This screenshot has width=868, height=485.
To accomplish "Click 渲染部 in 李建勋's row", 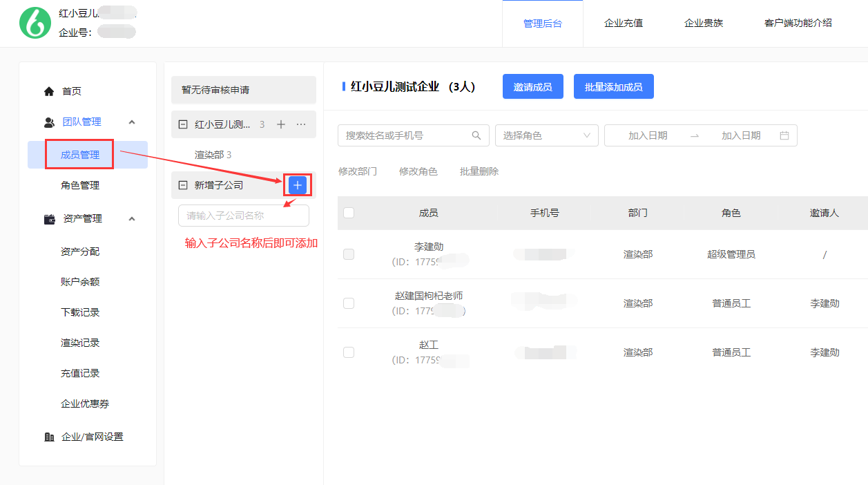I will point(638,254).
